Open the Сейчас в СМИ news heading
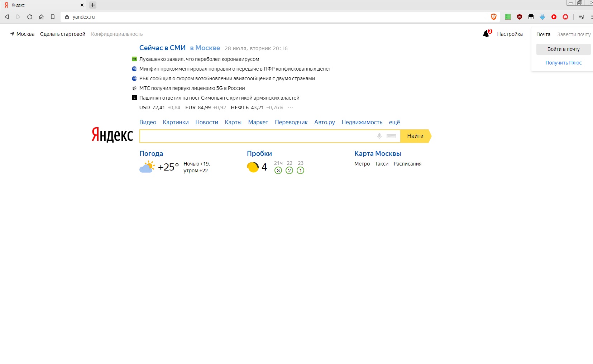The image size is (593, 364). tap(162, 48)
